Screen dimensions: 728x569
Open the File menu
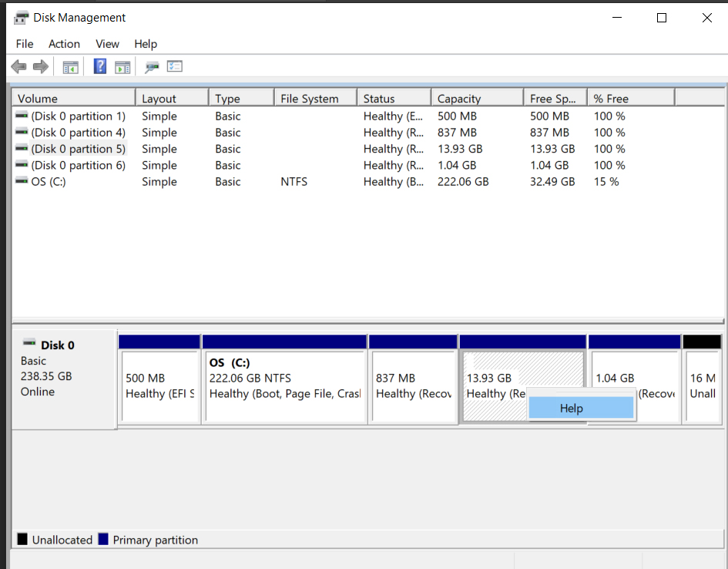[x=25, y=44]
